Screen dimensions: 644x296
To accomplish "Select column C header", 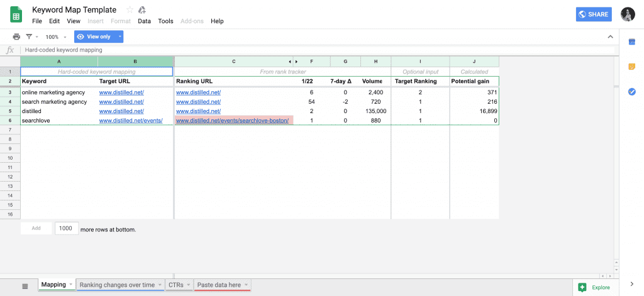I will [234, 62].
